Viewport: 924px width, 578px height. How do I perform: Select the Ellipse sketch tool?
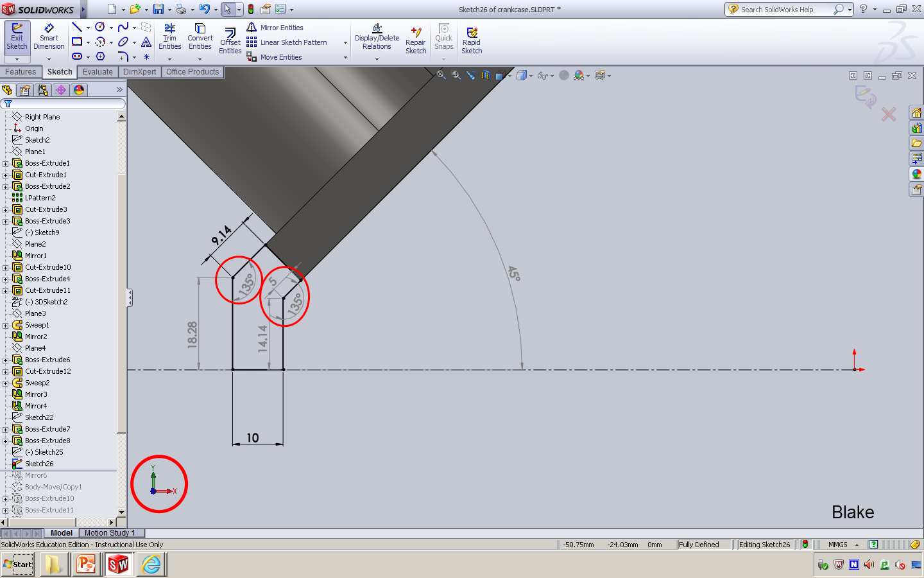click(x=123, y=42)
